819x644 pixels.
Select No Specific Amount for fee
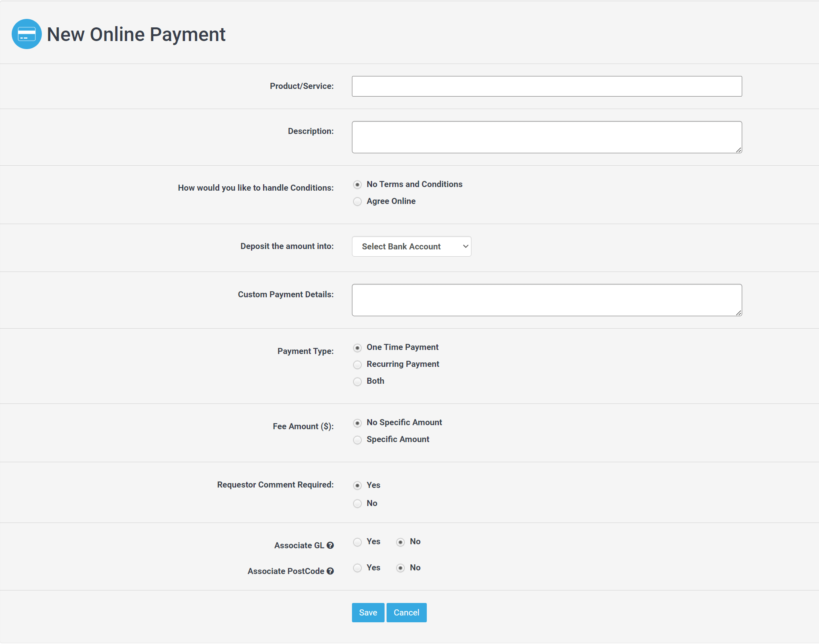point(357,423)
